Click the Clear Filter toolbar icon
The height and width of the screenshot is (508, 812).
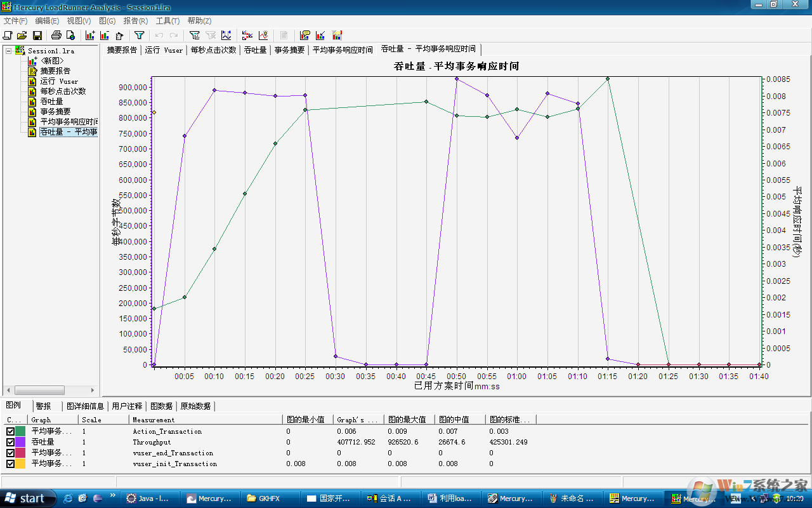[211, 36]
